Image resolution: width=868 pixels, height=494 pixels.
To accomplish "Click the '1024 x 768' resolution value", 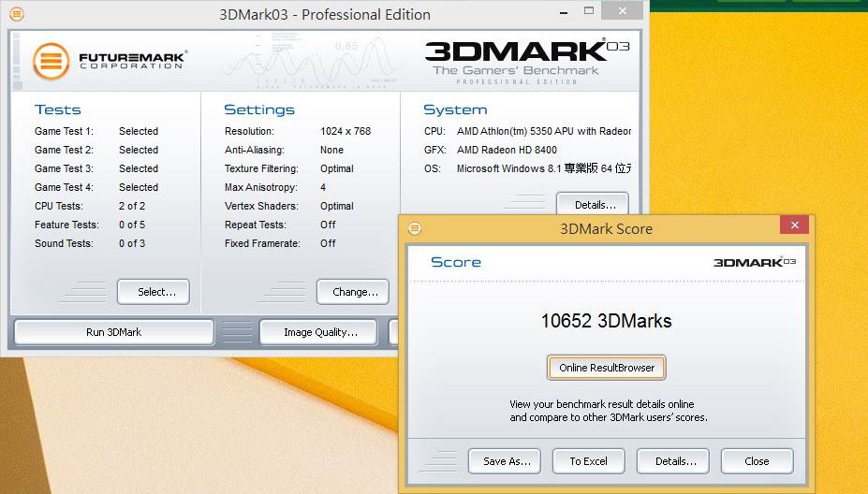I will [346, 131].
